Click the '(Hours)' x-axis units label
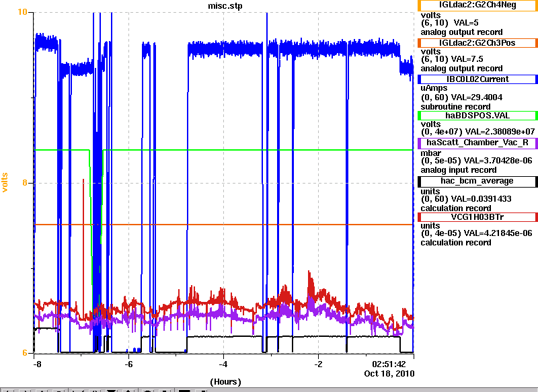Screen dimensions: 538x392 (225, 382)
